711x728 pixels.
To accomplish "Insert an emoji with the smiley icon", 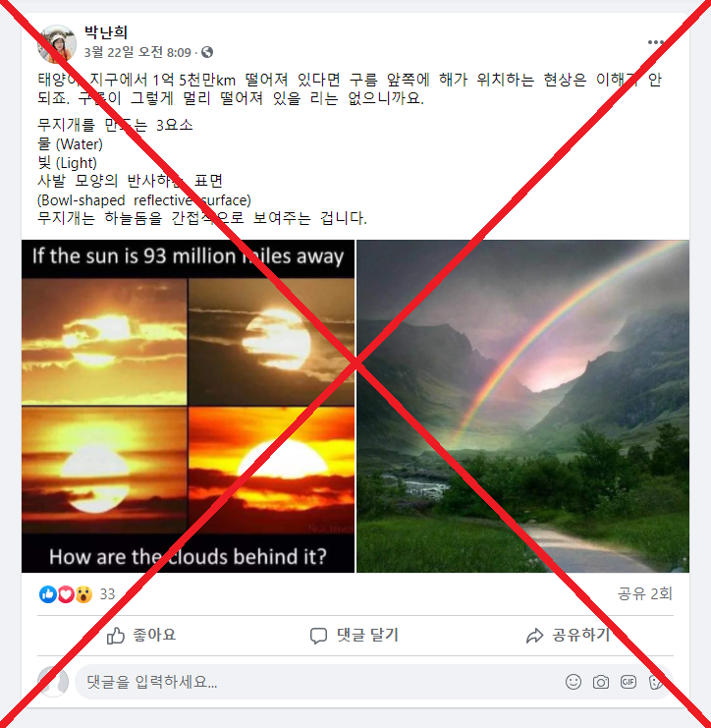I will (574, 682).
